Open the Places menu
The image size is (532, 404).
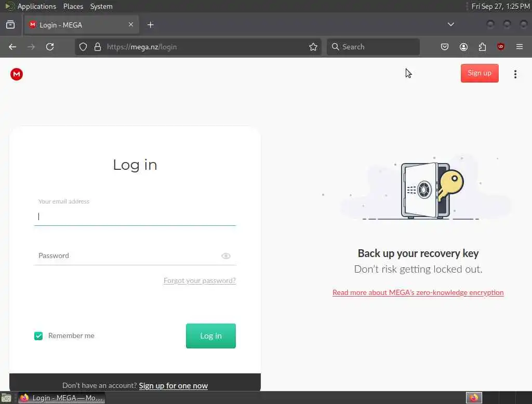click(73, 6)
